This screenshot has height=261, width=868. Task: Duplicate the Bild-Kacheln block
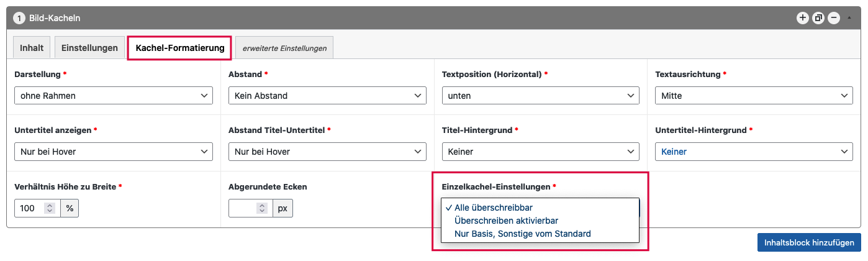click(x=818, y=18)
